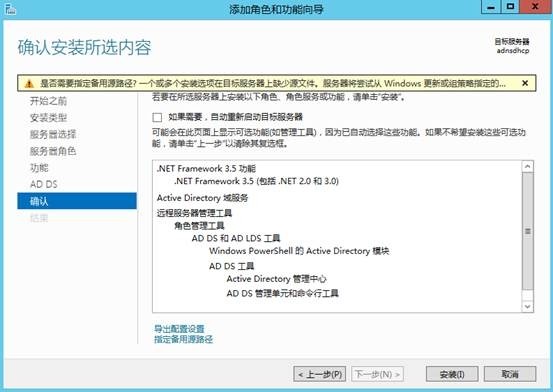
Task: Select '远程服务器管理工具' row
Action: click(x=194, y=213)
